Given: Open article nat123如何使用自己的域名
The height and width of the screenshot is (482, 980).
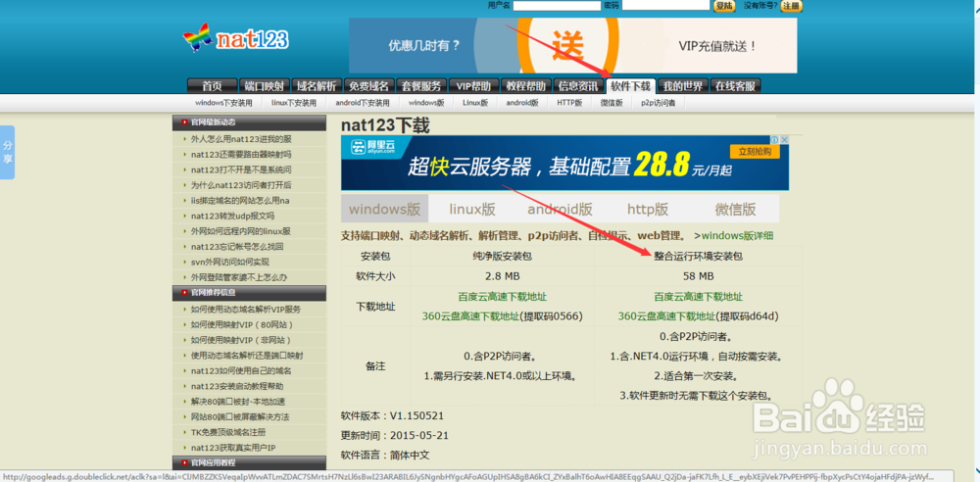Looking at the screenshot, I should (241, 370).
